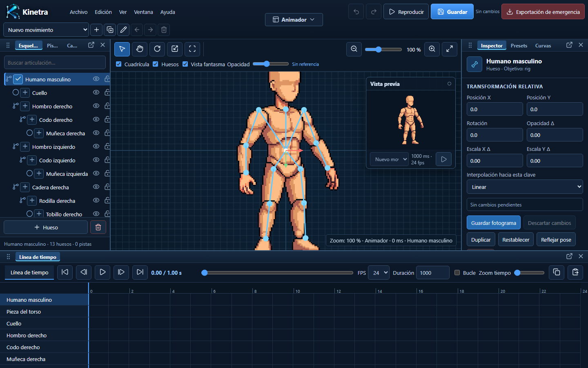Image resolution: width=588 pixels, height=368 pixels.
Task: Open the Nuevo movimiento dropdown
Action: (46, 30)
